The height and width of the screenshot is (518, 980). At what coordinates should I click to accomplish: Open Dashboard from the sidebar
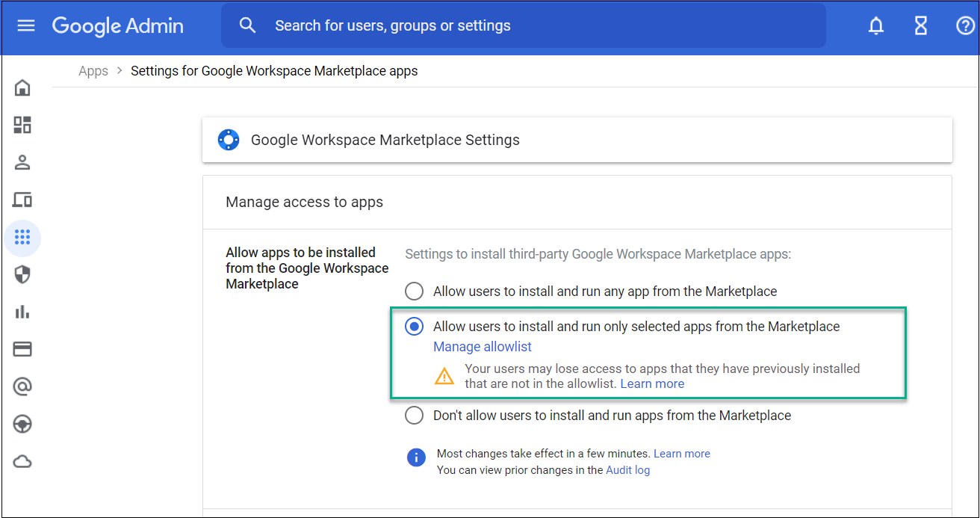tap(22, 125)
